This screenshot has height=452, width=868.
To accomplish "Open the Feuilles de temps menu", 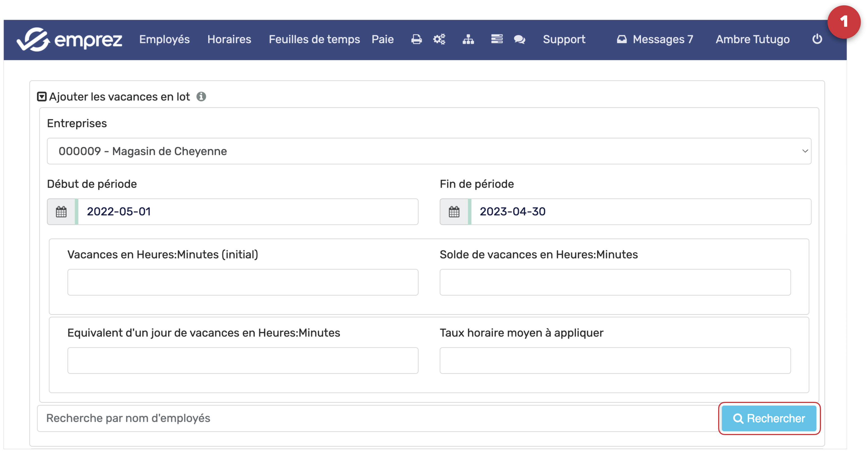I will (314, 39).
